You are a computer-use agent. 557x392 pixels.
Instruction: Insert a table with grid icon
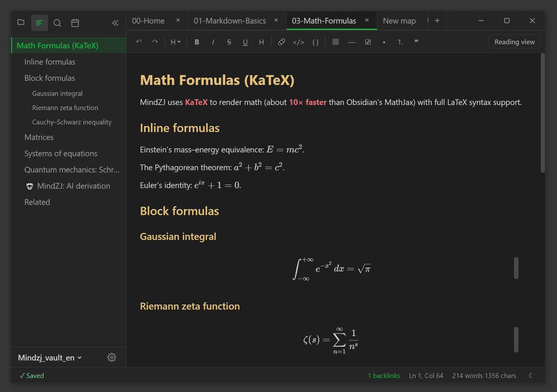(x=336, y=42)
